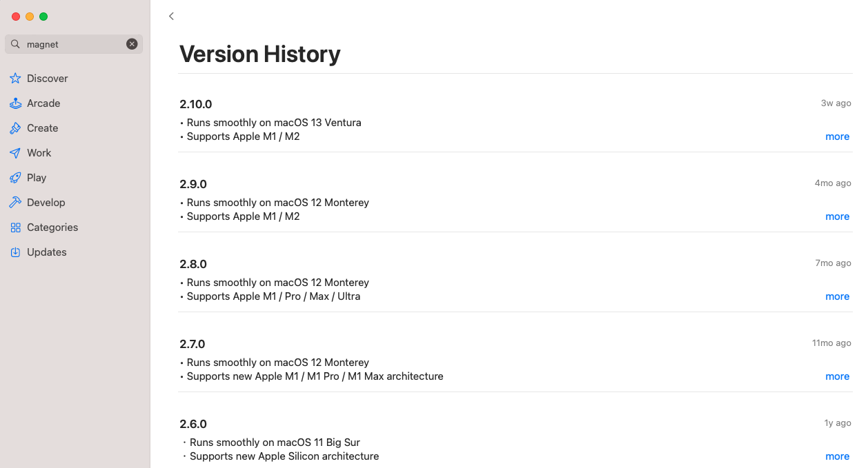Viewport: 868px width, 468px height.
Task: Click the green fullscreen window button
Action: pyautogui.click(x=43, y=17)
